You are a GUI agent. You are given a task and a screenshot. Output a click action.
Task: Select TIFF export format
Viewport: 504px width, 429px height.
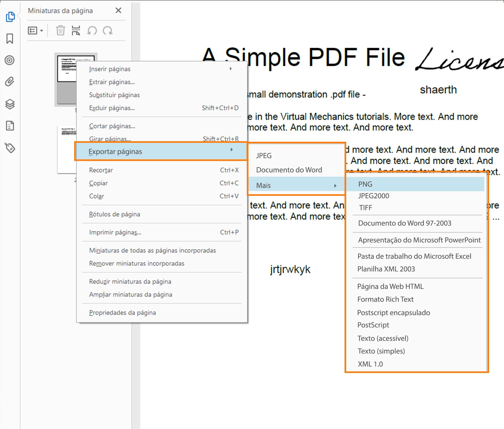[416, 208]
